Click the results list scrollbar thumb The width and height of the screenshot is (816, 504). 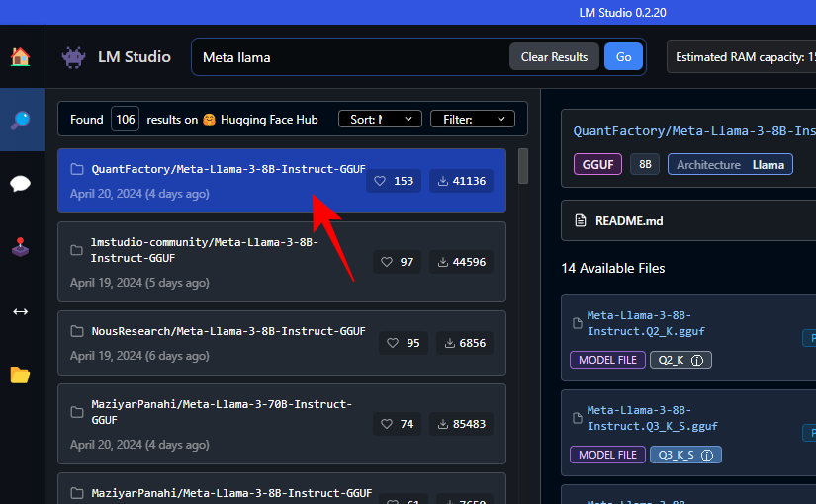click(523, 166)
